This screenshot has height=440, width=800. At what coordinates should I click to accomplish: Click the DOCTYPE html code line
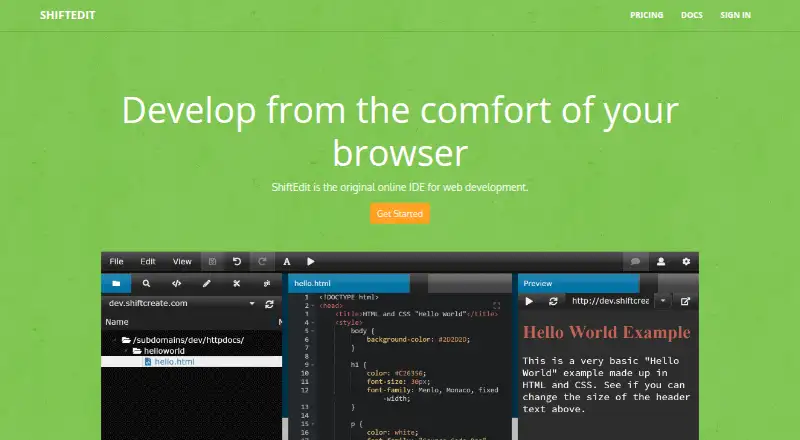click(x=349, y=297)
